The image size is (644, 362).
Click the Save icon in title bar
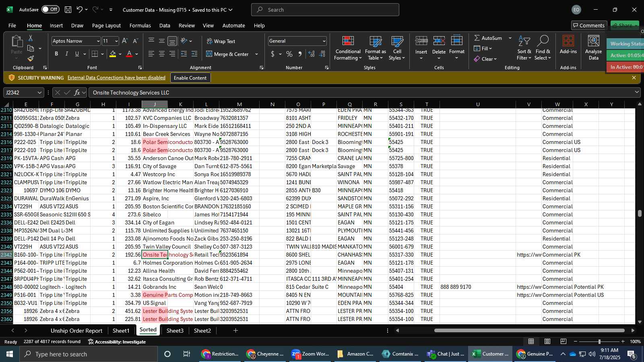[68, 10]
